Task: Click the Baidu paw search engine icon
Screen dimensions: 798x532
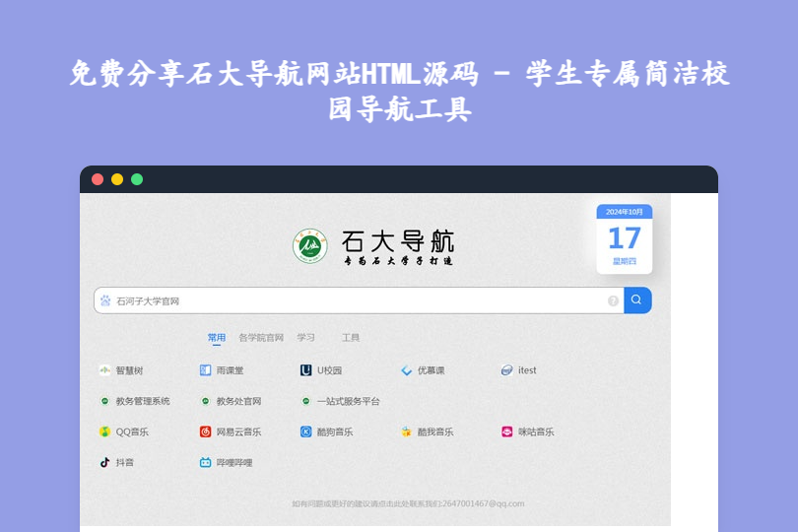Action: (x=105, y=300)
